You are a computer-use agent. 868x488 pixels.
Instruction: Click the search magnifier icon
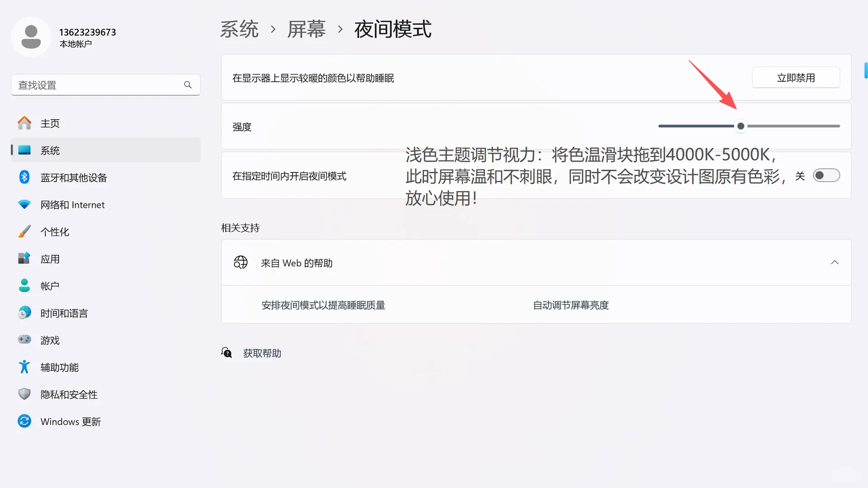(x=188, y=84)
